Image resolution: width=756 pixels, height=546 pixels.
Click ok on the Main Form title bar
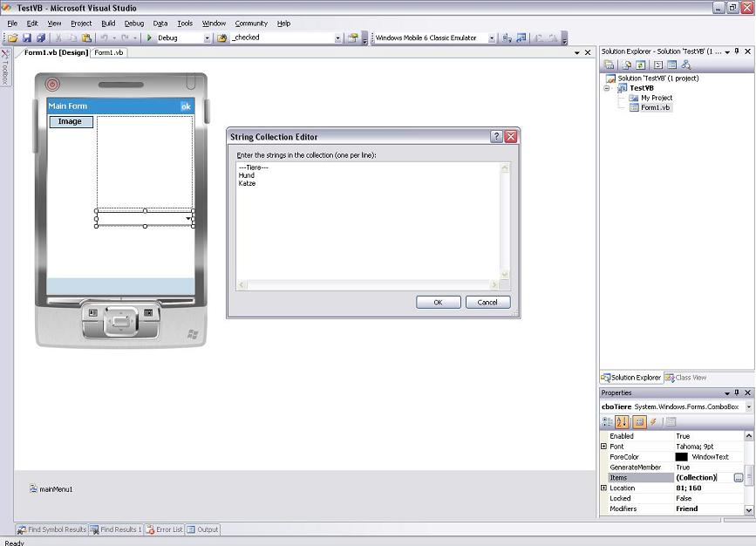pos(186,106)
